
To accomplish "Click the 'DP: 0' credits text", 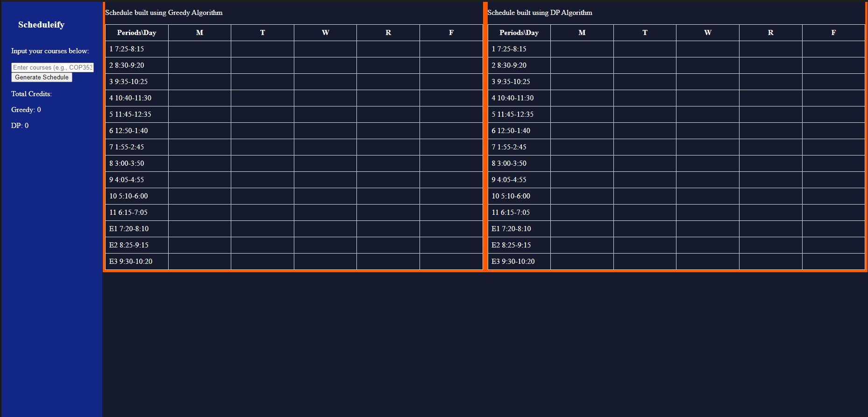I will tap(20, 126).
